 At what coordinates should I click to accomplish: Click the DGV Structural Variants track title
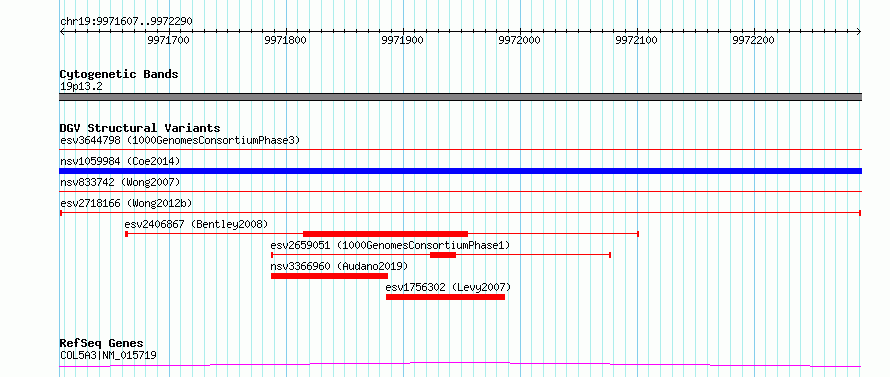pyautogui.click(x=140, y=128)
